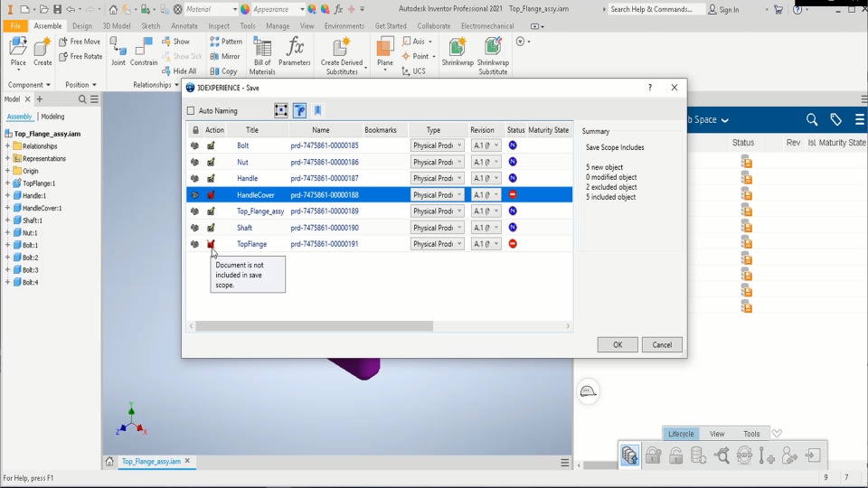Image resolution: width=868 pixels, height=488 pixels.
Task: Click the Save icon in quick access toolbar
Action: tap(57, 9)
